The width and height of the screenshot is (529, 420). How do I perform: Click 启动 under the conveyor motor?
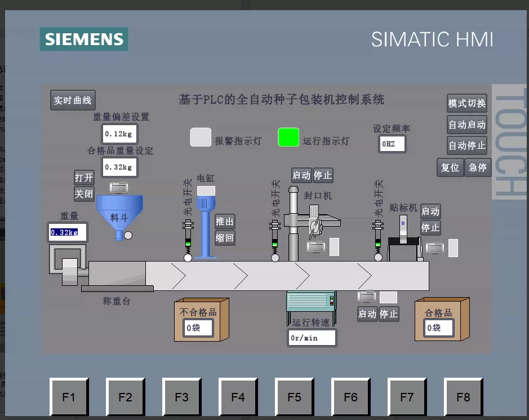[367, 314]
